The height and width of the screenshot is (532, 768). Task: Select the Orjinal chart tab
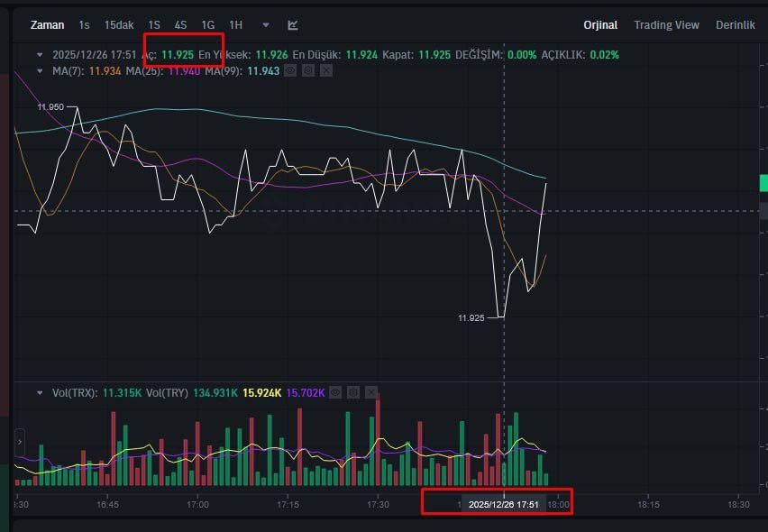[600, 25]
